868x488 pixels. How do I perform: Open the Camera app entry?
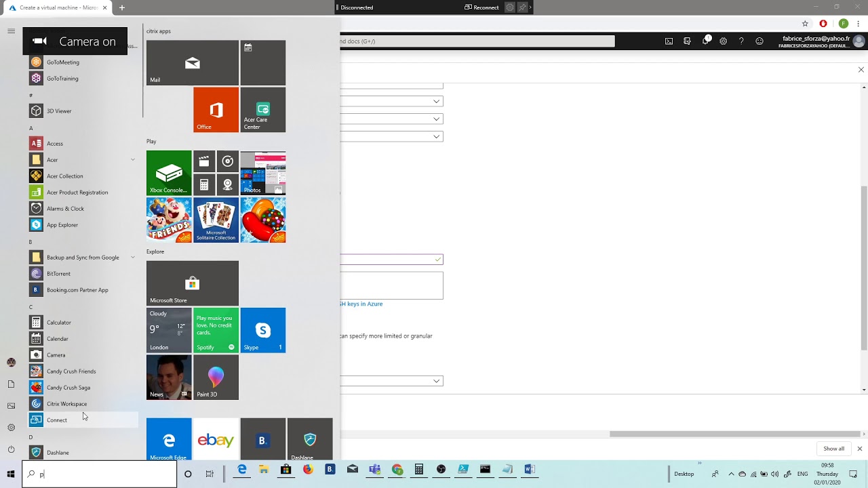(83, 355)
